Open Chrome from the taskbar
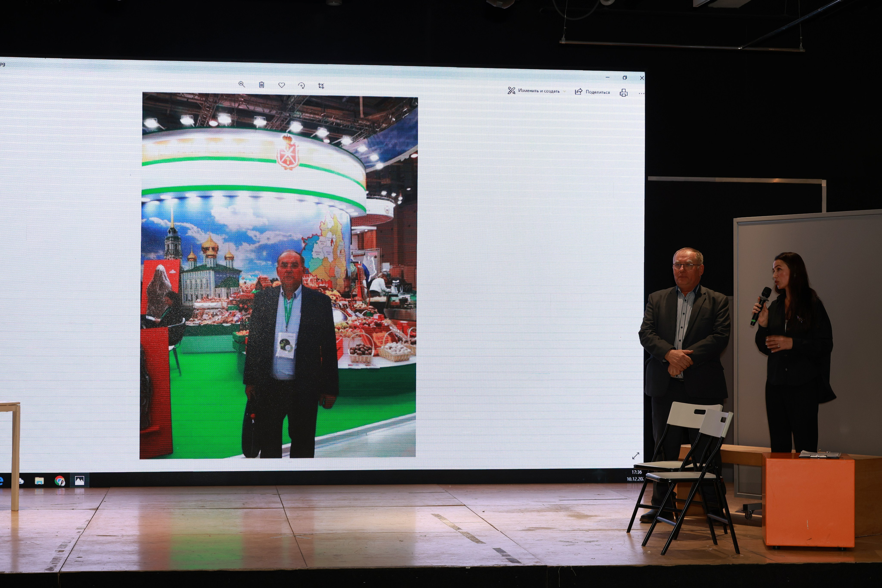Screen dimensions: 882x588 click(60, 481)
